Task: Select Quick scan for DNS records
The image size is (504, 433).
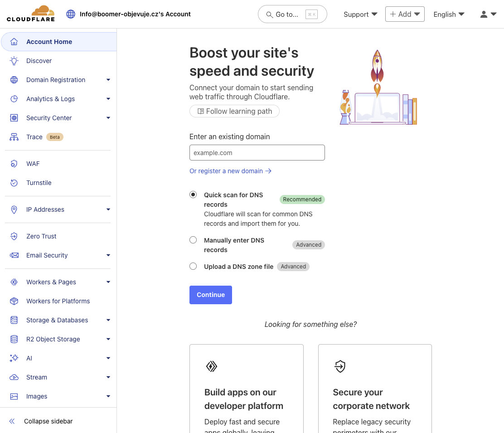Action: point(193,195)
